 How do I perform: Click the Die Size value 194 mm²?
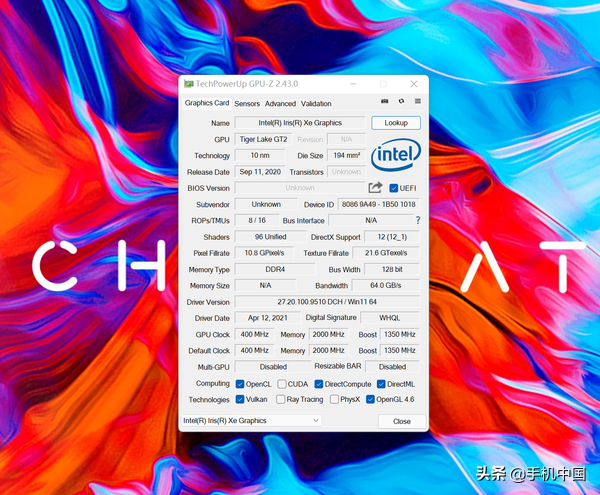tap(346, 155)
